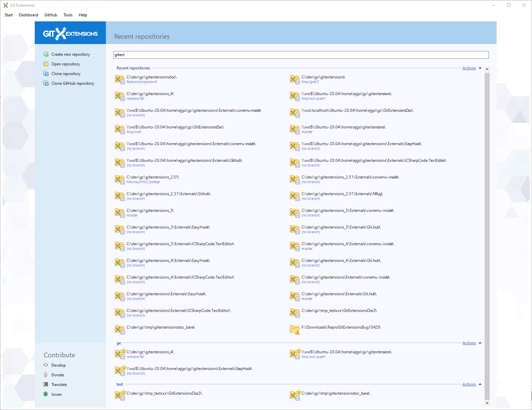
Task: Open the Start menu
Action: click(9, 15)
